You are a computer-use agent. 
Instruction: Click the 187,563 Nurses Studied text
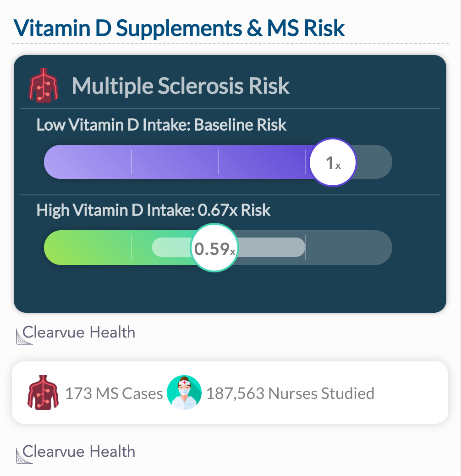pos(290,393)
